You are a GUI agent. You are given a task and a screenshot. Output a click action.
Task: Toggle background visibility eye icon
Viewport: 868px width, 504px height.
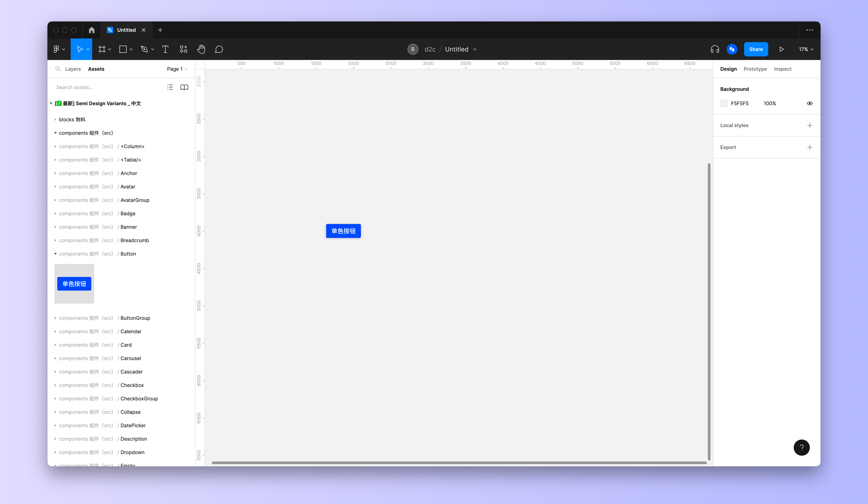pyautogui.click(x=810, y=103)
